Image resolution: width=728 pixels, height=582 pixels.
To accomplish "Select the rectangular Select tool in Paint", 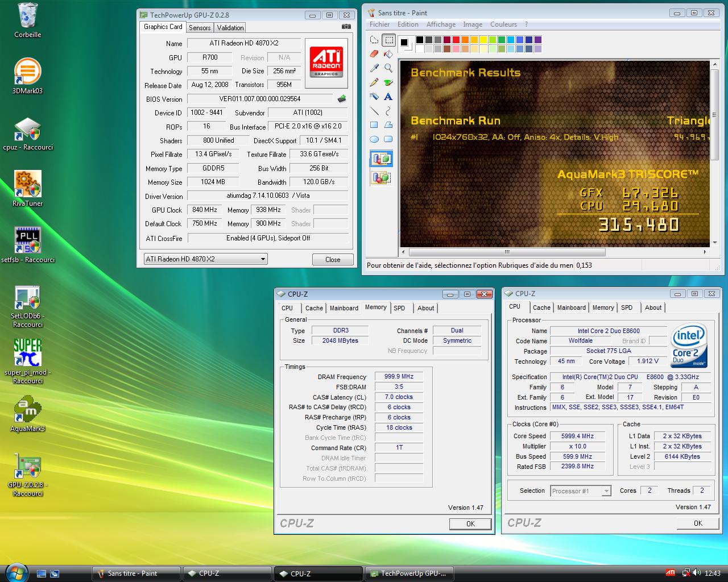I will pos(388,40).
